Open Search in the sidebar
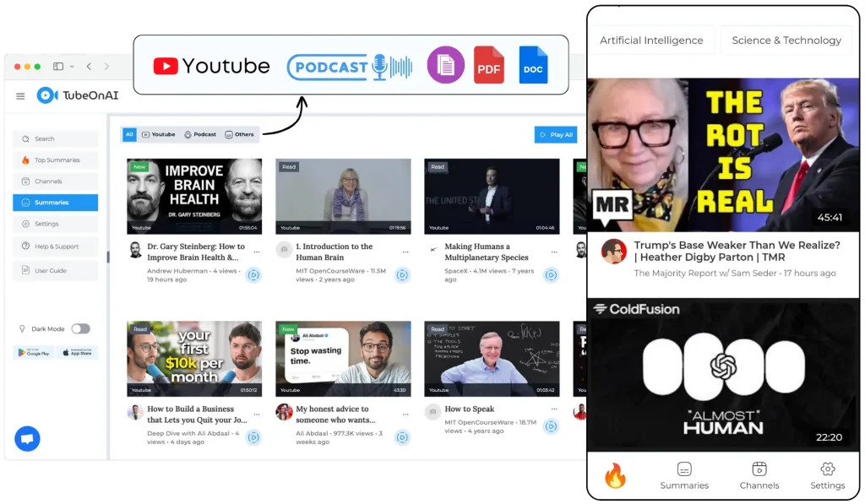 (x=55, y=139)
